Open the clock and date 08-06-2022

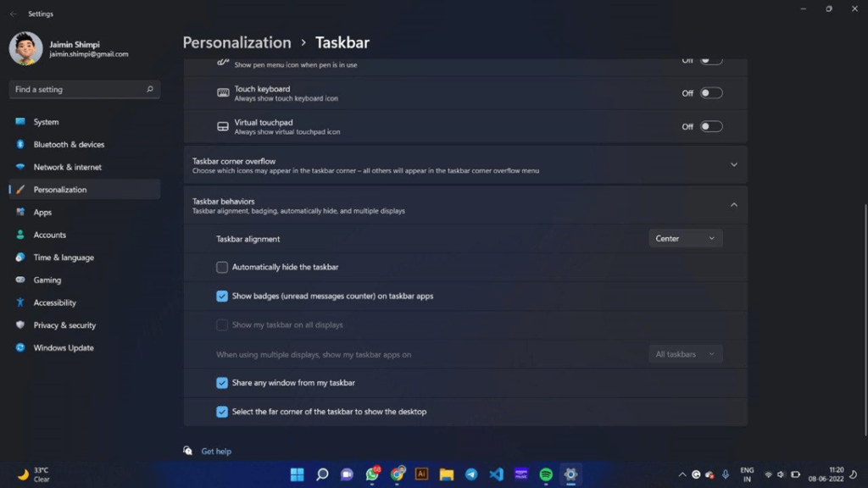pos(826,474)
